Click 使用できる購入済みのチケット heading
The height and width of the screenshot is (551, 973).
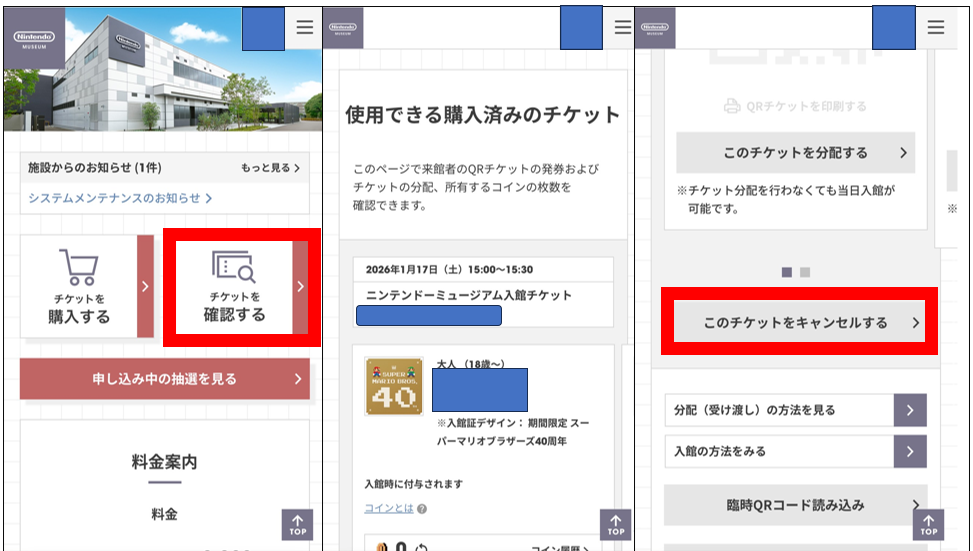click(x=482, y=115)
